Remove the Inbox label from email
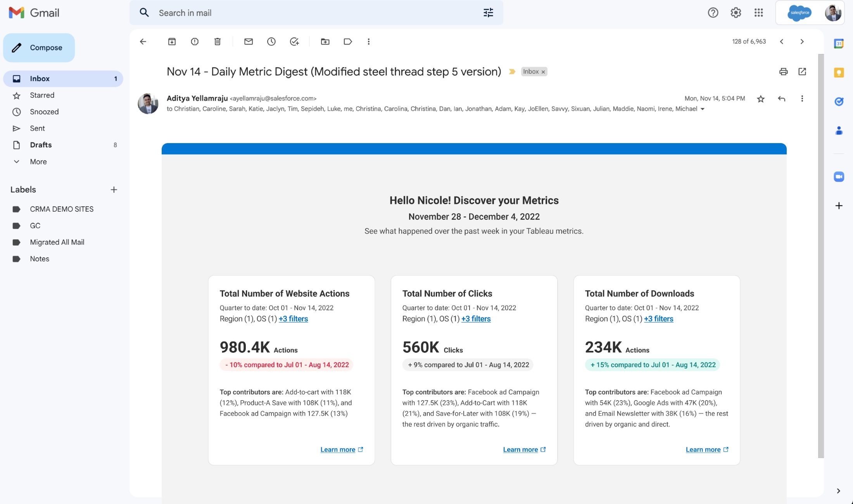Viewport: 853px width, 504px height. tap(543, 72)
